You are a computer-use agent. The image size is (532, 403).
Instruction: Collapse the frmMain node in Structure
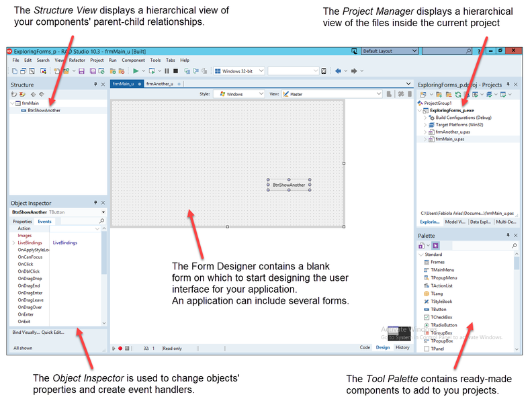13,103
